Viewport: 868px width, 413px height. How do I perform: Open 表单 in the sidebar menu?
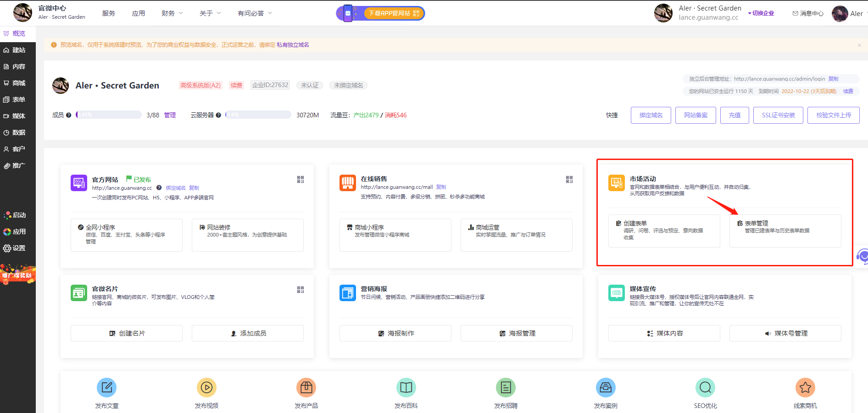[18, 99]
